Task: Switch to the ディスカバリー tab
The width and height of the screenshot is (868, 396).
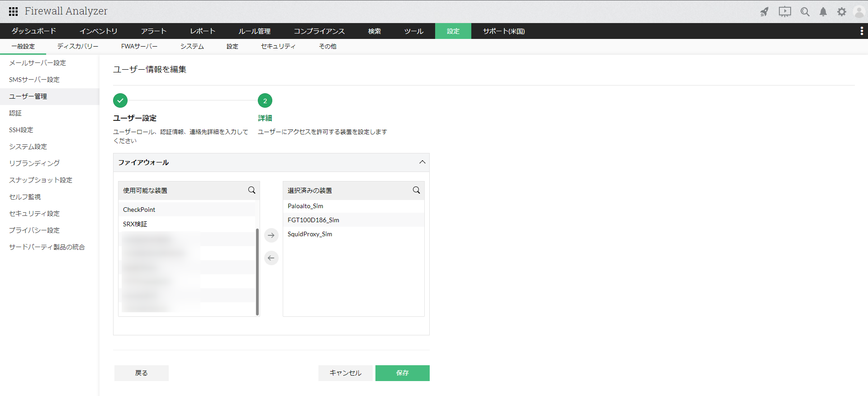Action: click(x=78, y=47)
